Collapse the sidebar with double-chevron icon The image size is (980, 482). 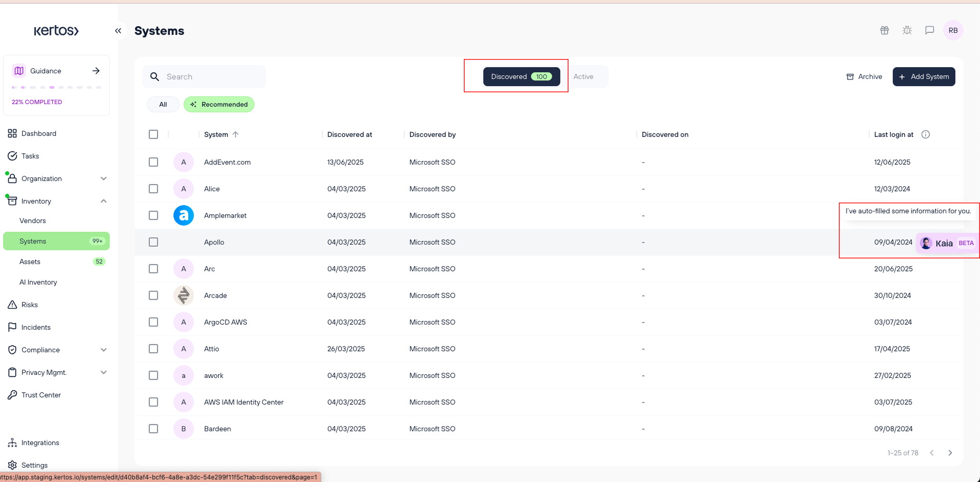point(118,31)
